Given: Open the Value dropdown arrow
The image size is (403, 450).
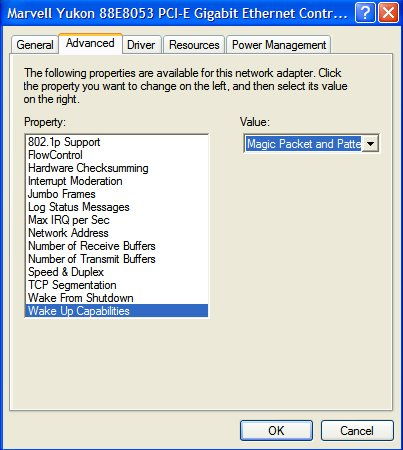Looking at the screenshot, I should click(370, 144).
